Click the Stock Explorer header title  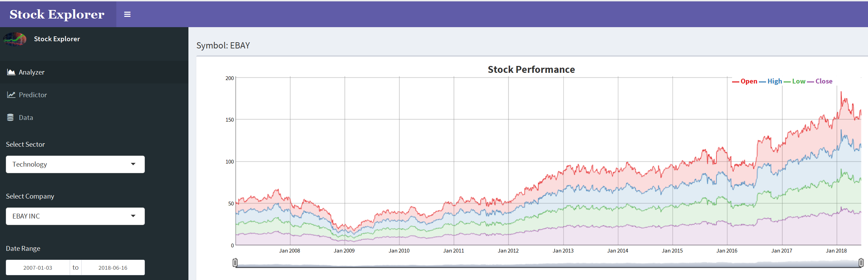[x=57, y=14]
